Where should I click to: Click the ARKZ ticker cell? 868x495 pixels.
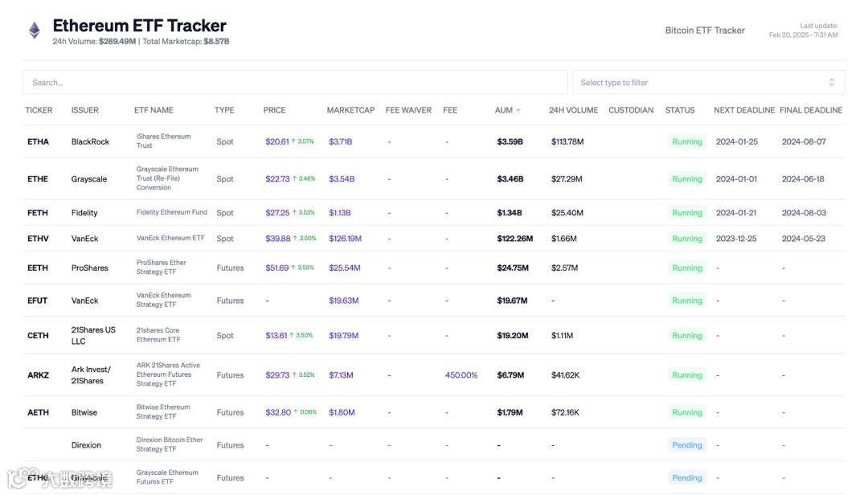[x=39, y=375]
